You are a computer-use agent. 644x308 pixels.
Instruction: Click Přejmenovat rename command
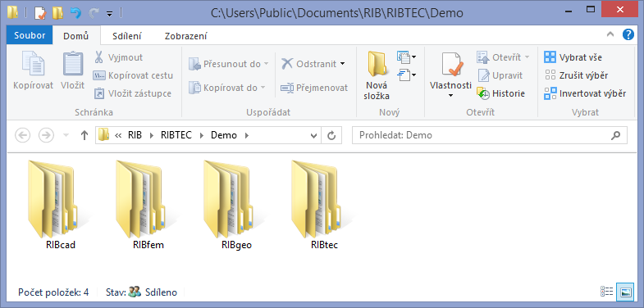coord(314,88)
